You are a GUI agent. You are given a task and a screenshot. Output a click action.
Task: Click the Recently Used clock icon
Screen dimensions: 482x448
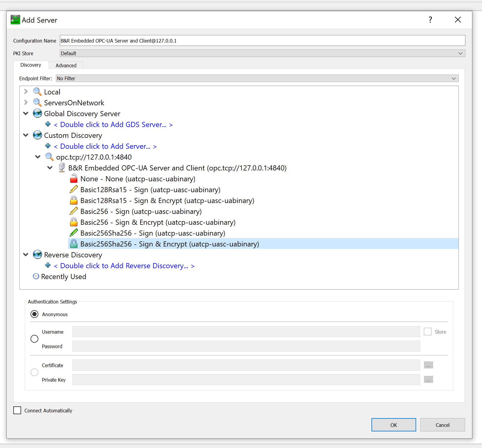[x=36, y=276]
